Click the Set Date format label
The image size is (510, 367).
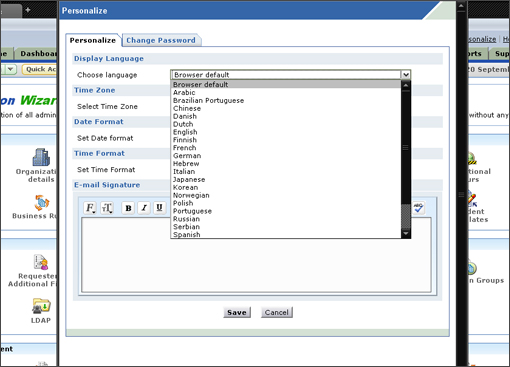105,138
